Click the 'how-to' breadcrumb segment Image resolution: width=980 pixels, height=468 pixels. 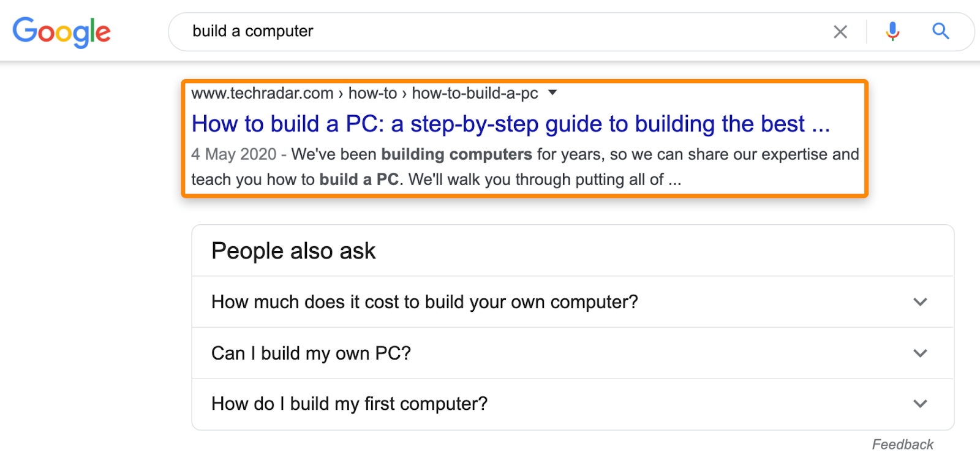(372, 93)
